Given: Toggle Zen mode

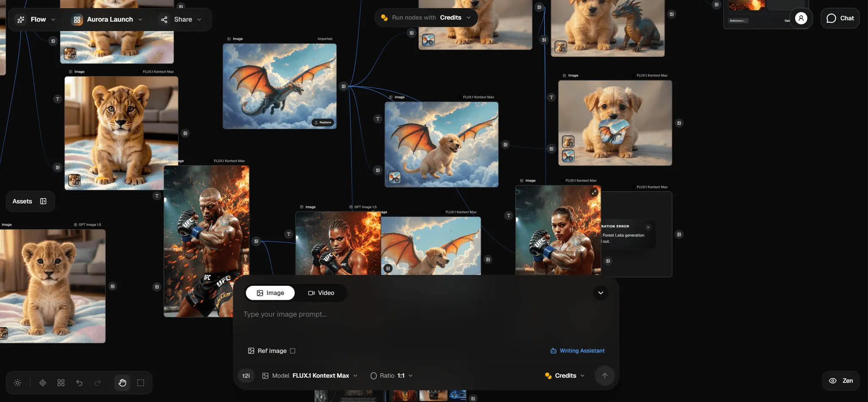Looking at the screenshot, I should pyautogui.click(x=841, y=381).
